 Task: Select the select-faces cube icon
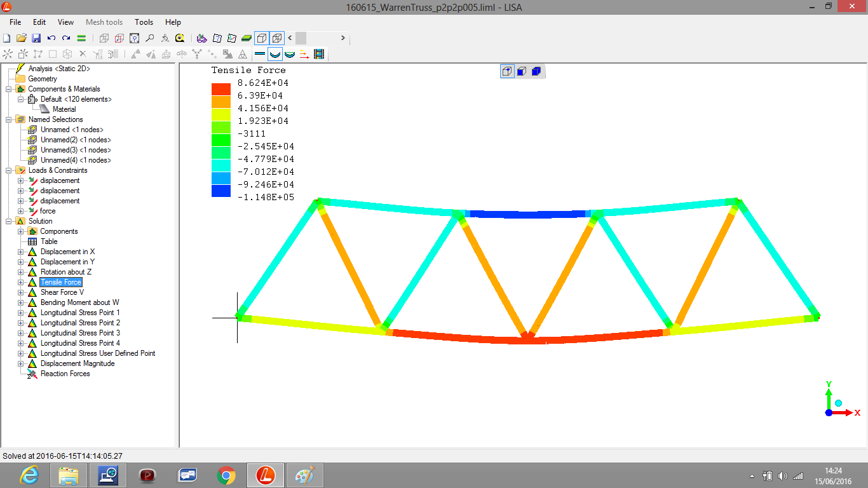tap(521, 71)
